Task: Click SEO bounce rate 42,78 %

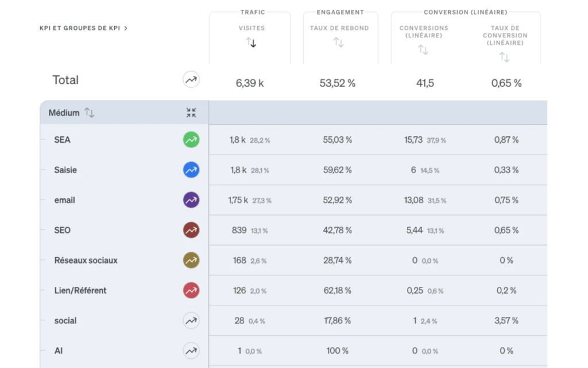Action: pyautogui.click(x=338, y=230)
